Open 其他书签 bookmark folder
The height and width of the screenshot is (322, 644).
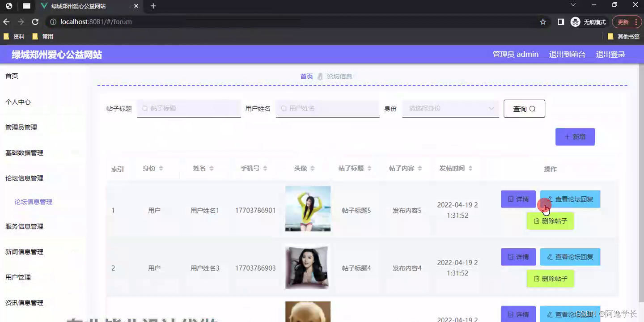tap(624, 37)
